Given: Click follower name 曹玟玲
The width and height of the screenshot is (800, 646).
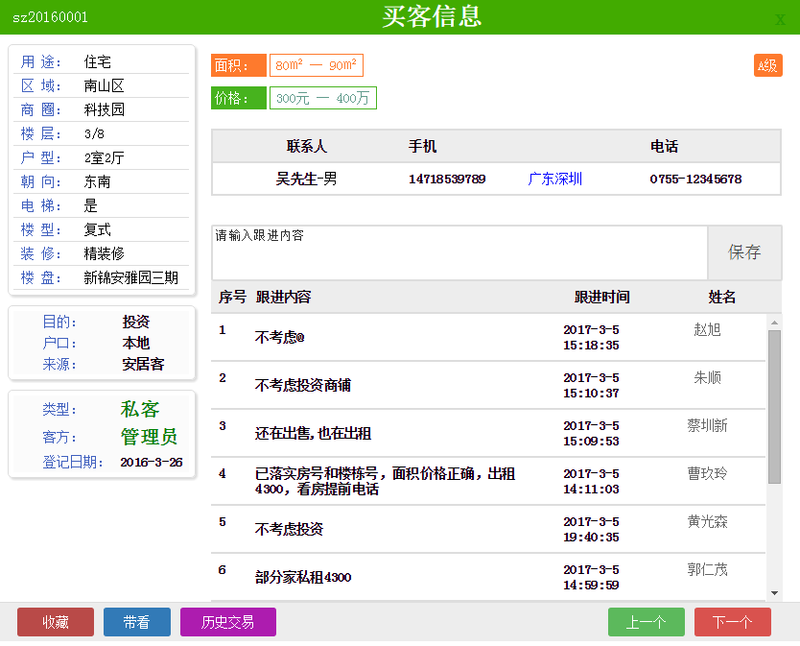Looking at the screenshot, I should pyautogui.click(x=707, y=474).
